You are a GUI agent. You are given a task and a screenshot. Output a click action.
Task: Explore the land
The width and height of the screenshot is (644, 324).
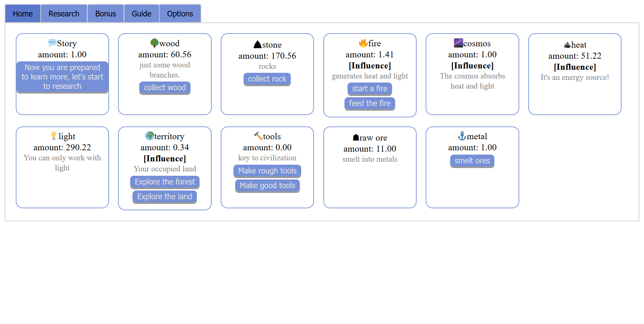click(165, 197)
